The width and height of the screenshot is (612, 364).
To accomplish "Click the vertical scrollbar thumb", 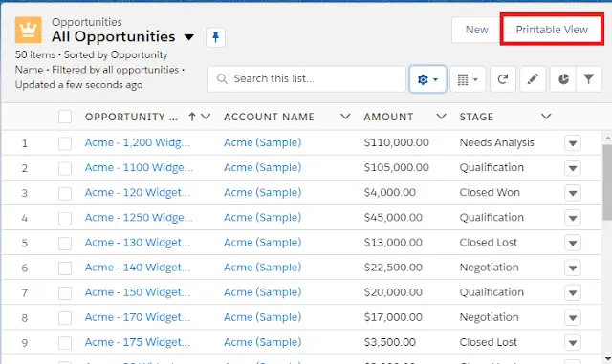I will point(607,182).
